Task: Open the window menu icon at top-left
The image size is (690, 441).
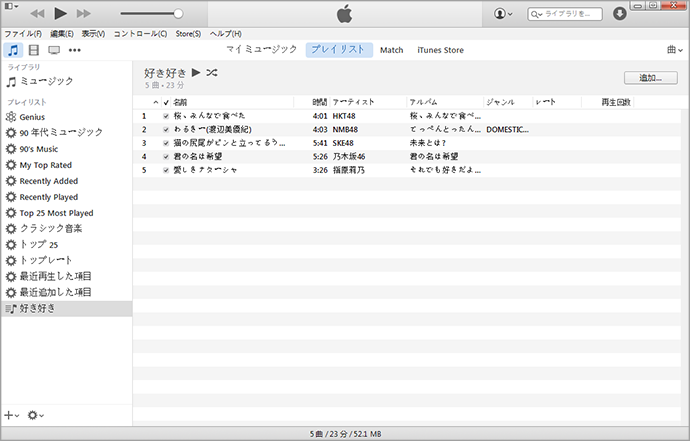Action: click(11, 6)
